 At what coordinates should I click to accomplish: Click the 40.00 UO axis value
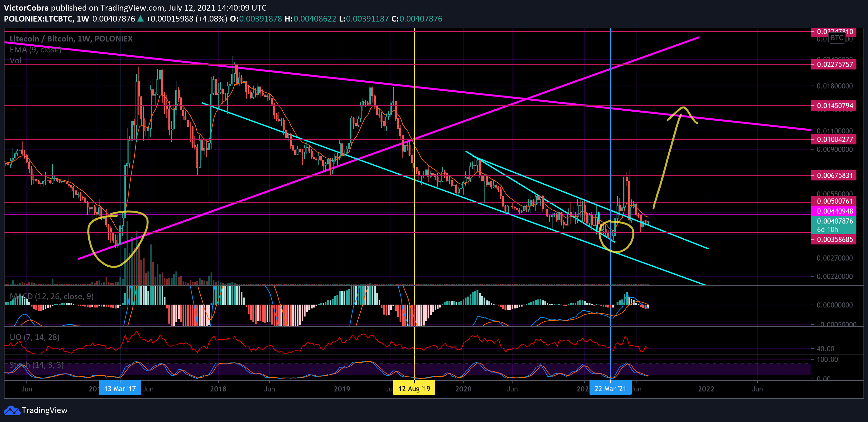pyautogui.click(x=825, y=349)
